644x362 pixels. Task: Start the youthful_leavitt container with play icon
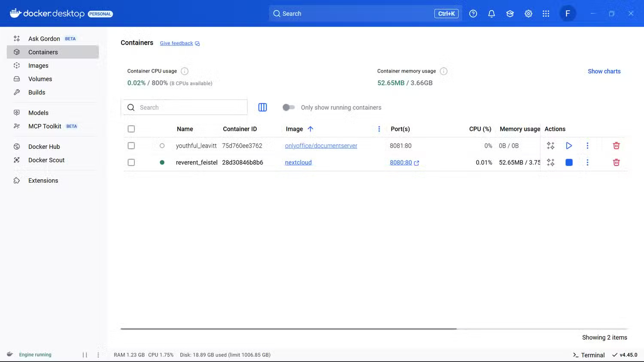[569, 146]
